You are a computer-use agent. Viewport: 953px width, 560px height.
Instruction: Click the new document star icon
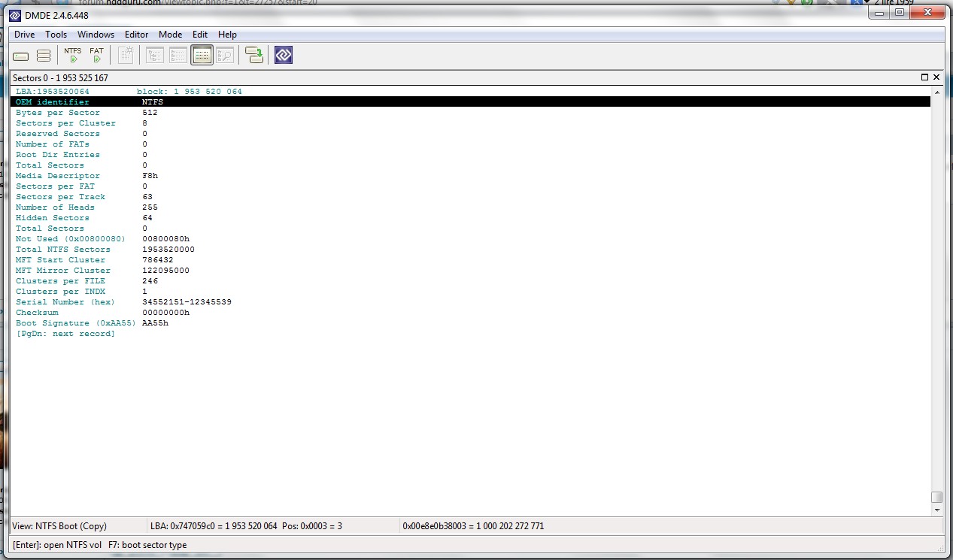pyautogui.click(x=126, y=56)
